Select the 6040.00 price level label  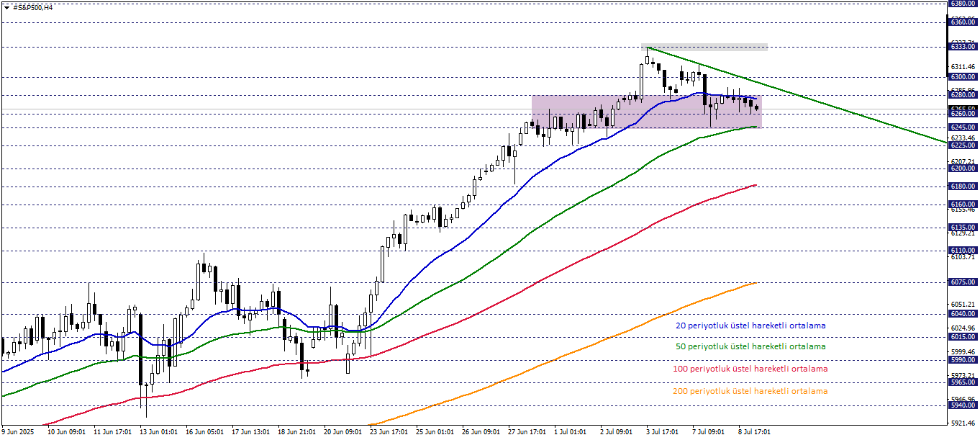coord(963,313)
